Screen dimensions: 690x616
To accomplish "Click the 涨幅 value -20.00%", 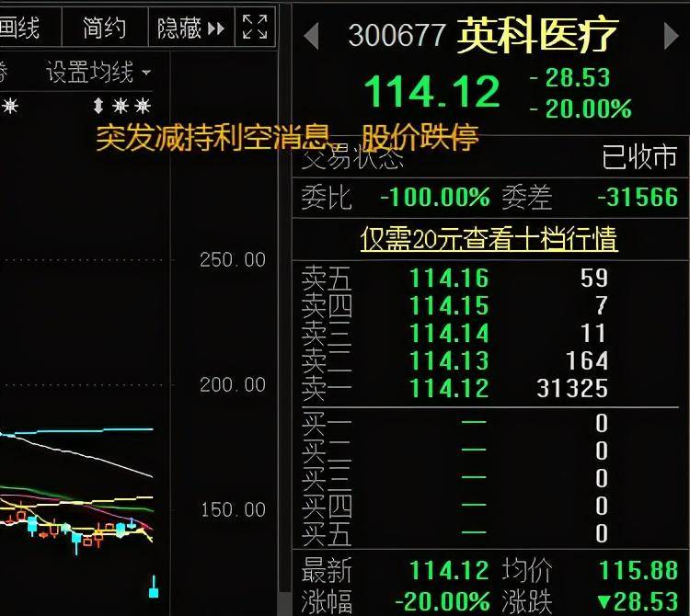I will (x=443, y=601).
